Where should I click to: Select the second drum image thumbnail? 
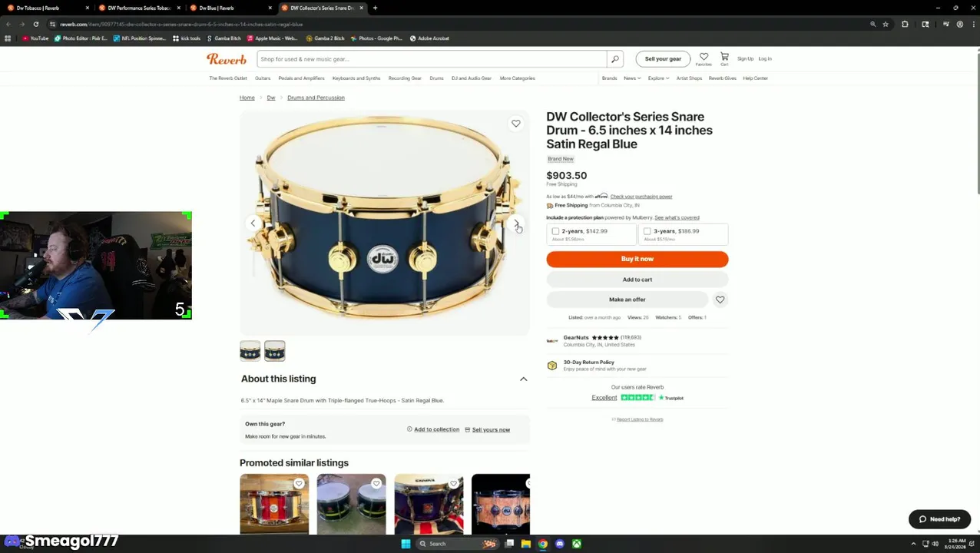pyautogui.click(x=274, y=351)
